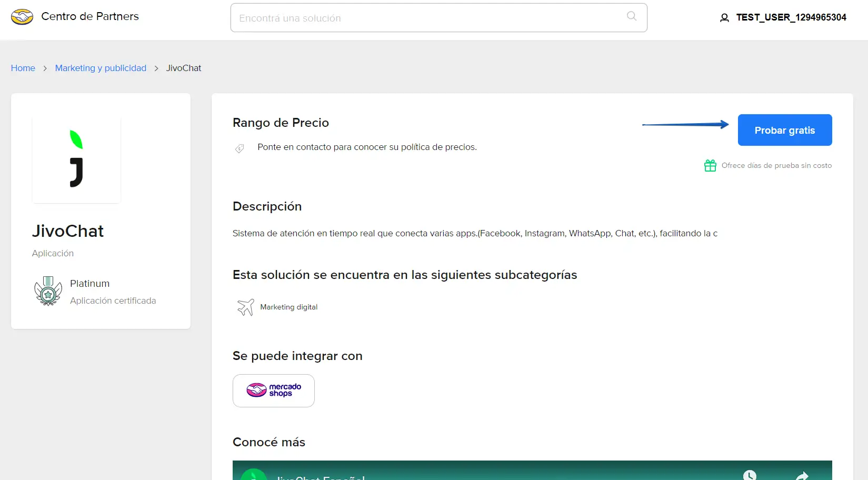
Task: Click the Platinum certification medal icon
Action: [x=48, y=291]
